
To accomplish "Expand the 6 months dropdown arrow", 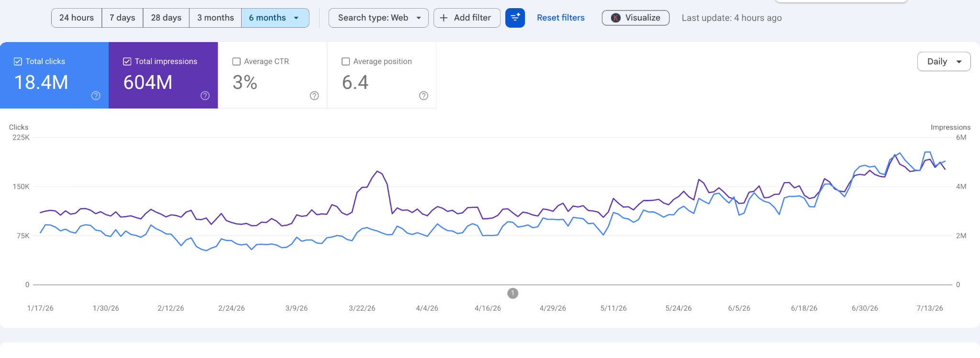I will (x=296, y=18).
